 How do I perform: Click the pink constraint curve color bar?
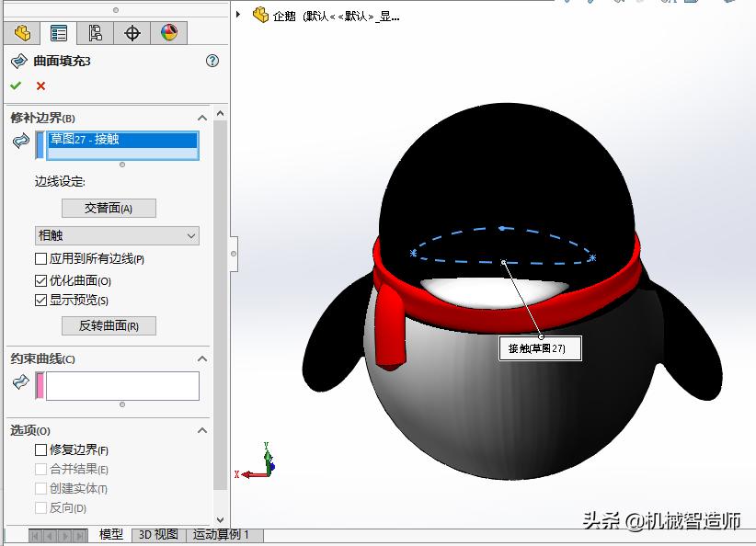pyautogui.click(x=40, y=386)
